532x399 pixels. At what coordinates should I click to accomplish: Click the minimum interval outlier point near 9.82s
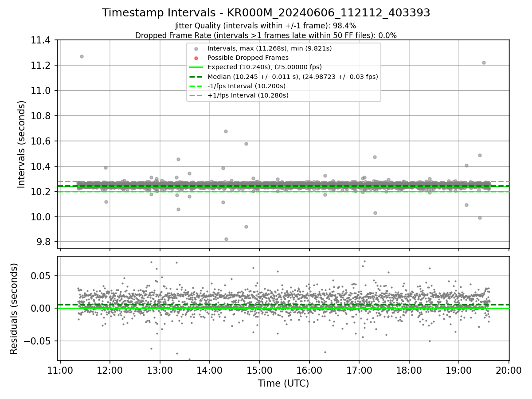[x=226, y=239]
